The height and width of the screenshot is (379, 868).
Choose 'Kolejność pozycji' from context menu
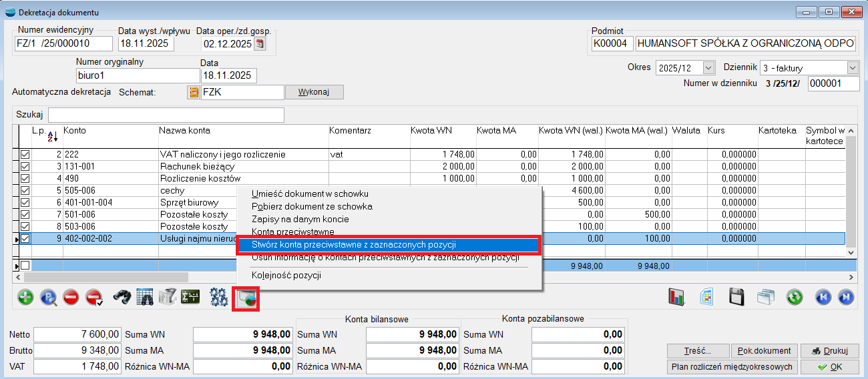coord(287,275)
